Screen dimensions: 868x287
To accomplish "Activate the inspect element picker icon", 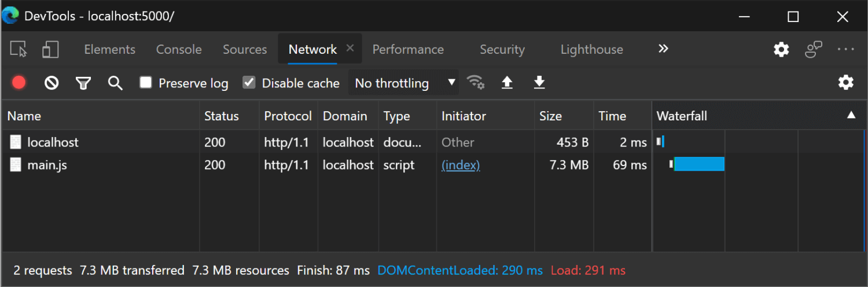I will 19,49.
